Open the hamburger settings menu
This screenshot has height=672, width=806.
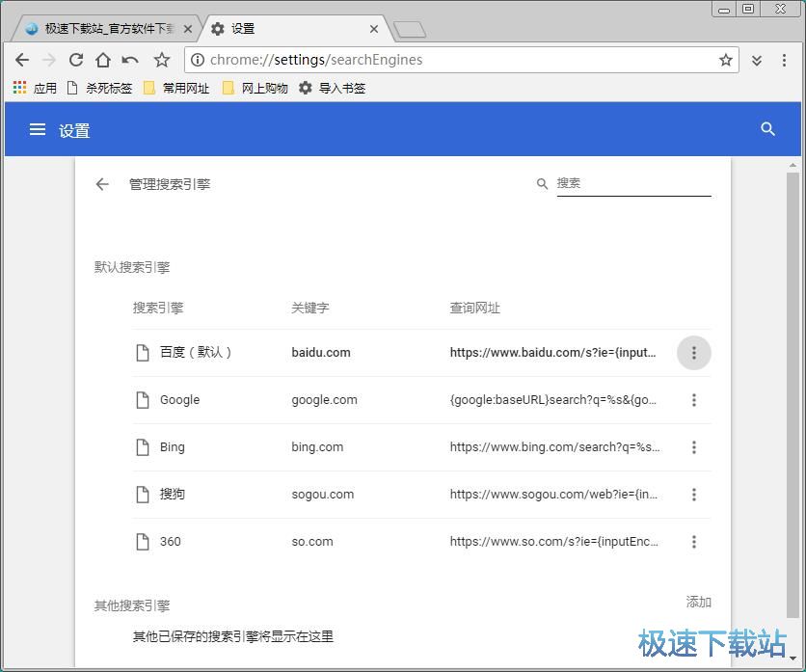(x=38, y=129)
